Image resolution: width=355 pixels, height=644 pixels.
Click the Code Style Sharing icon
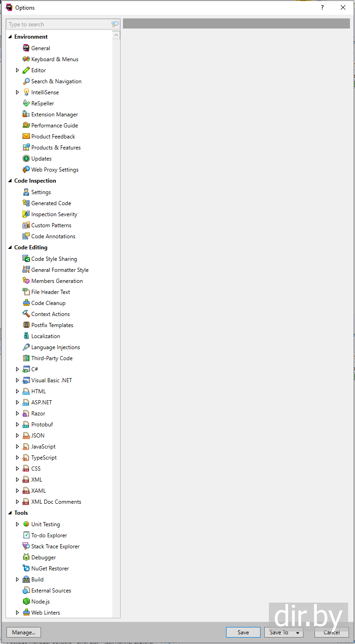pos(26,259)
